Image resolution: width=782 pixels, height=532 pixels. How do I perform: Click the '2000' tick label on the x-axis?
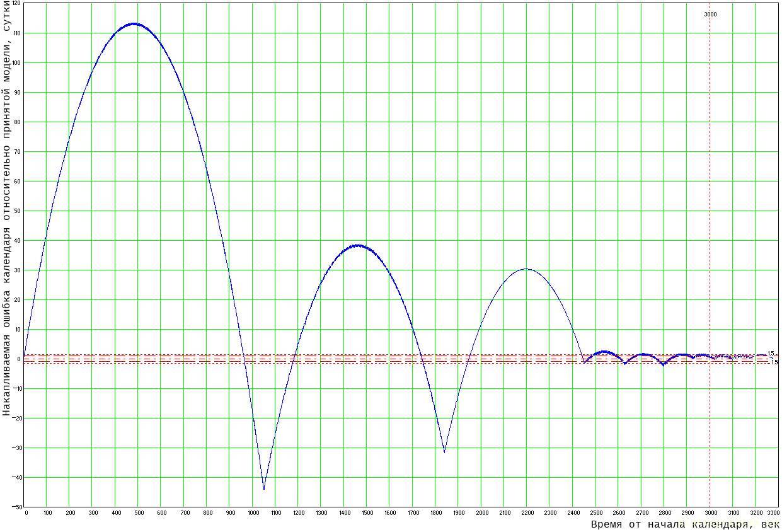482,513
